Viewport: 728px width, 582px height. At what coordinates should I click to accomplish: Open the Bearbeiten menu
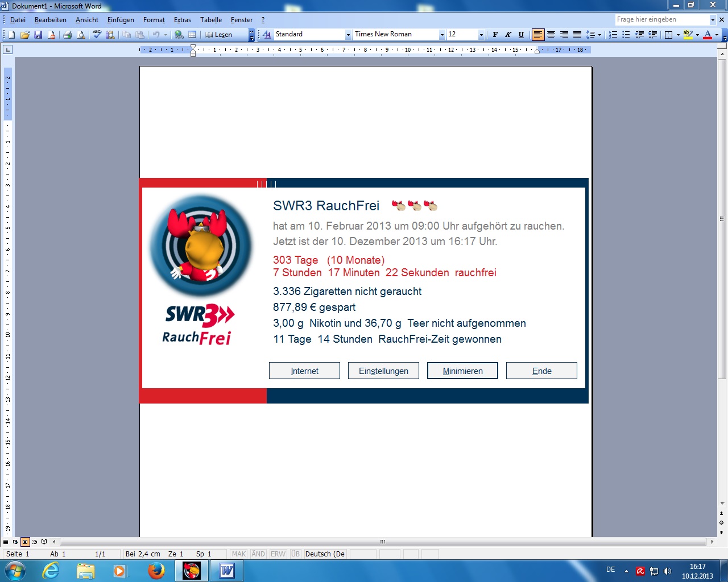pos(50,20)
